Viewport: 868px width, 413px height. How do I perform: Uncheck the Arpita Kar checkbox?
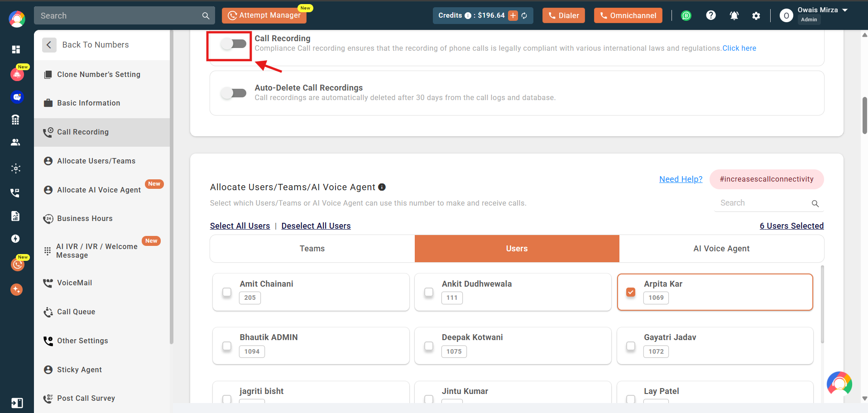pos(631,292)
